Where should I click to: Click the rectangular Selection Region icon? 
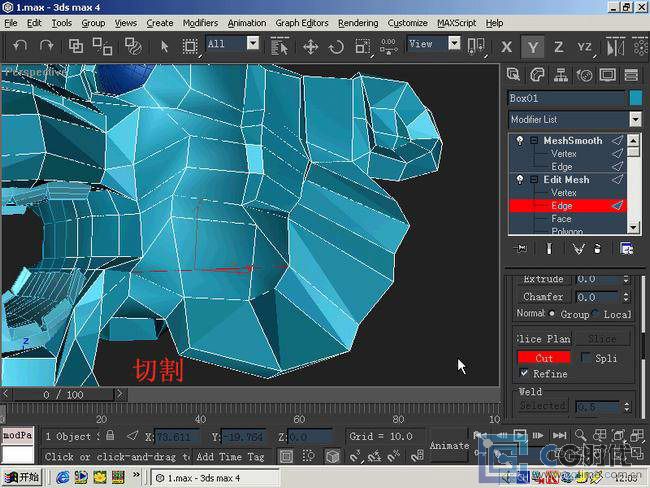point(190,46)
